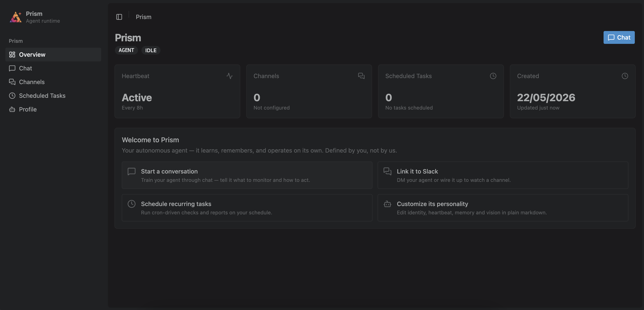This screenshot has width=644, height=310.
Task: Click the Overview grid icon in sidebar
Action: pos(12,55)
